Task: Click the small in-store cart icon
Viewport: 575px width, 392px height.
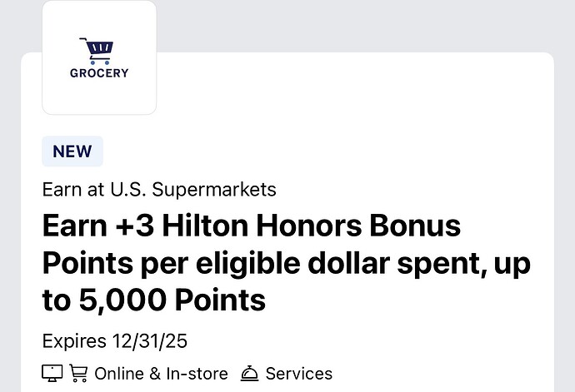Action: pyautogui.click(x=77, y=374)
